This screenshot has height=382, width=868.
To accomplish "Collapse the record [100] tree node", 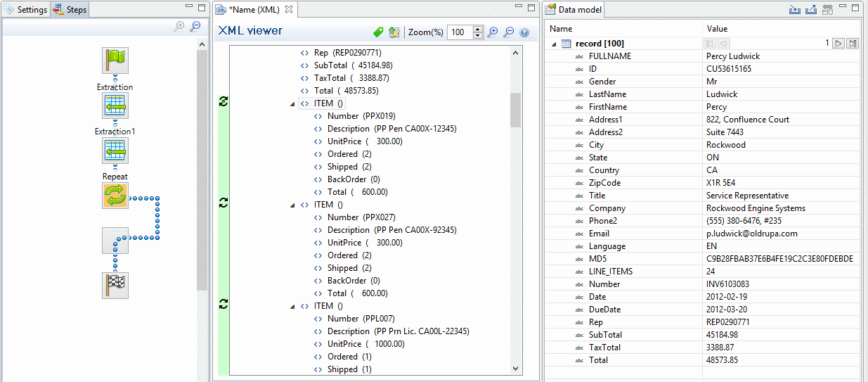I will (x=555, y=44).
